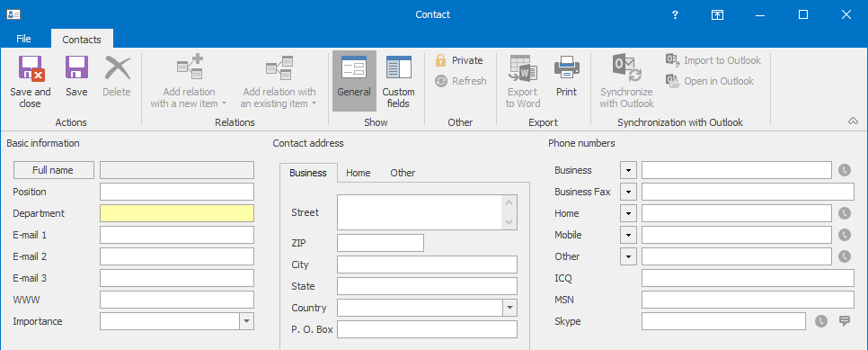Click the State input field
Viewport: 868px width, 350px height.
click(427, 286)
